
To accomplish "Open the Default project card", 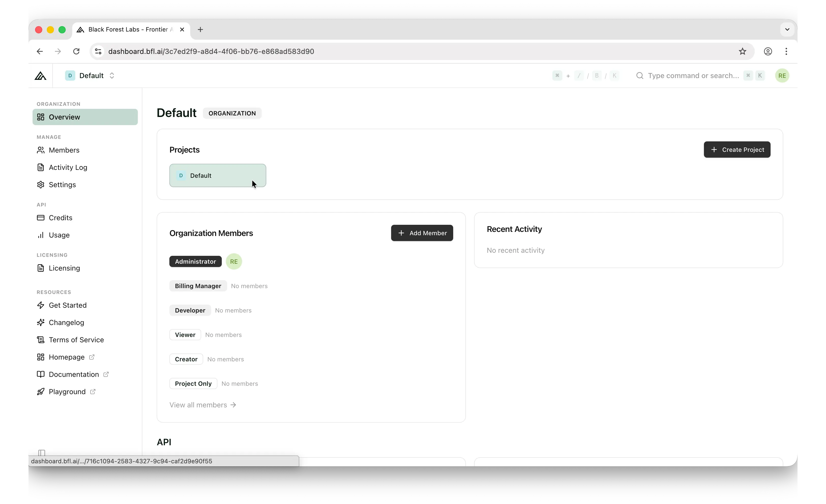I will (x=218, y=175).
